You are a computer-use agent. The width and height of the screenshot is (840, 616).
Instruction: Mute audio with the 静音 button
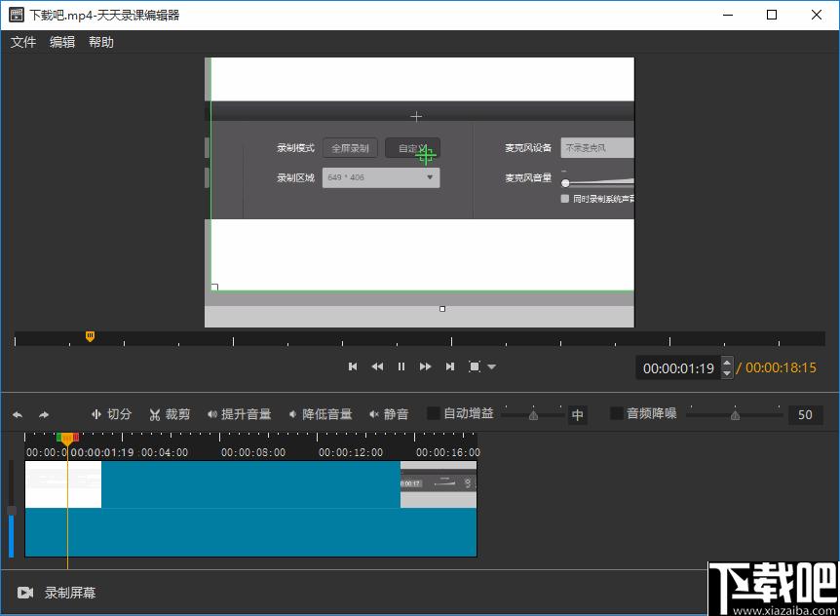(389, 414)
